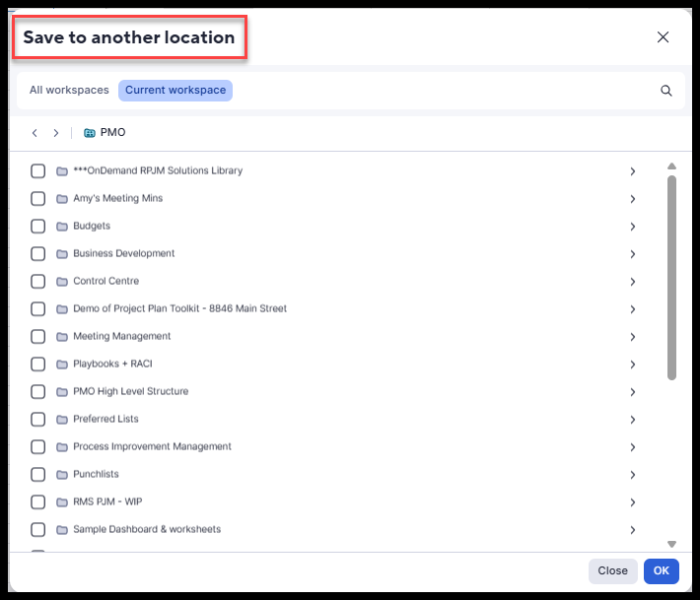Click folder icon for OnDemand RPJM Solutions Library

point(62,170)
